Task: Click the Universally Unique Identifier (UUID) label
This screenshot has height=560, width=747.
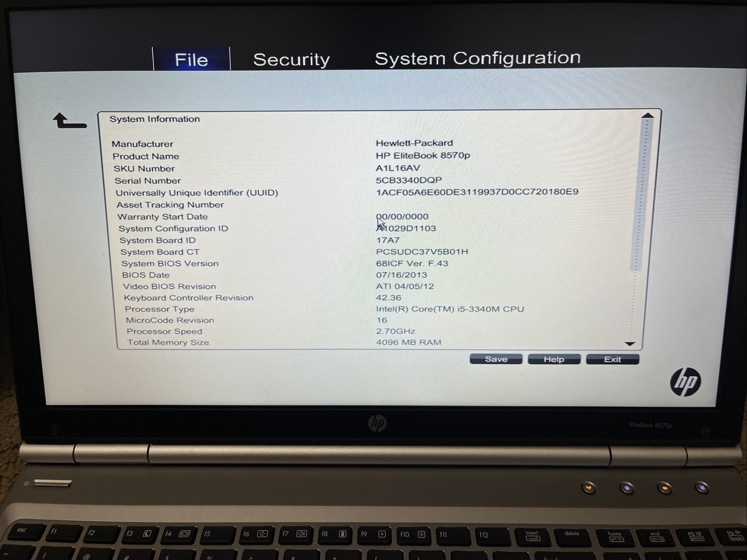Action: (x=197, y=193)
